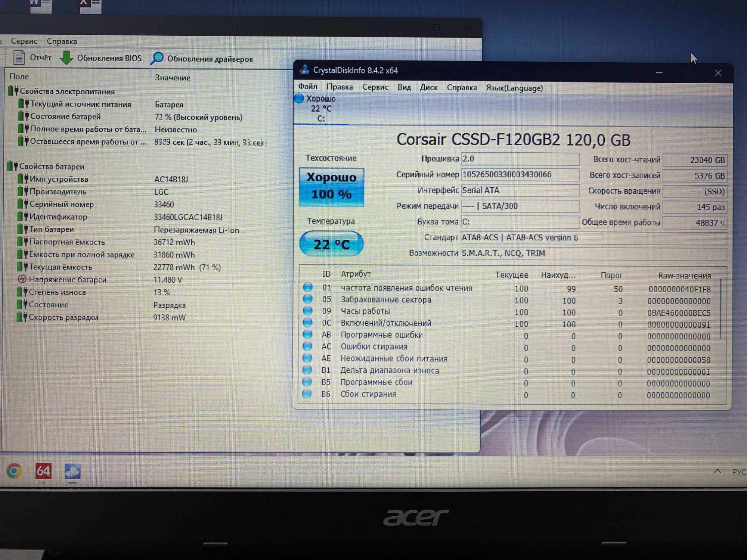Click the battery icon next to Свойства батареи
Screen dimensions: 747x560
click(x=13, y=166)
